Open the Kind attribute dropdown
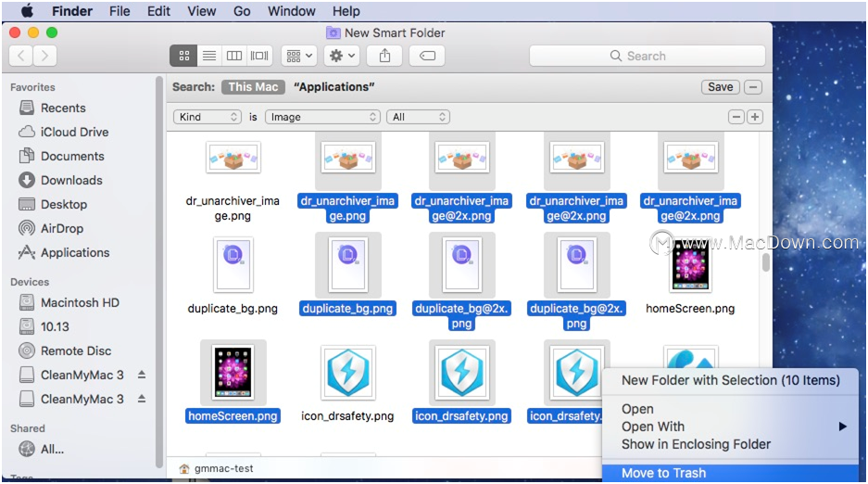 pos(207,117)
